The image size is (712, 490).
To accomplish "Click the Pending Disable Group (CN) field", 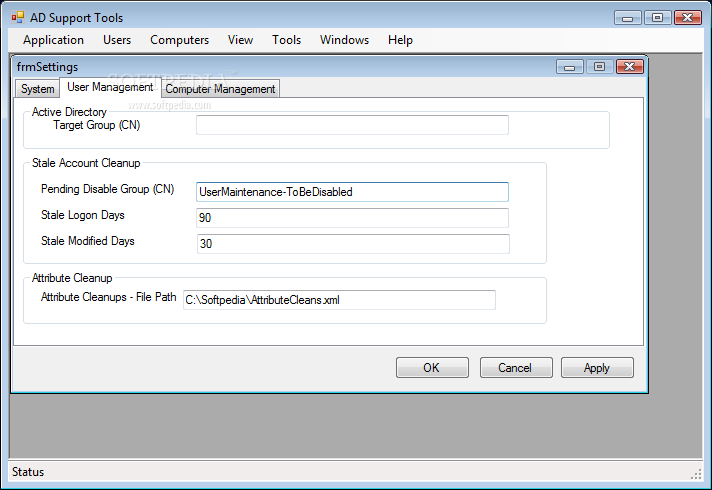I will 352,192.
